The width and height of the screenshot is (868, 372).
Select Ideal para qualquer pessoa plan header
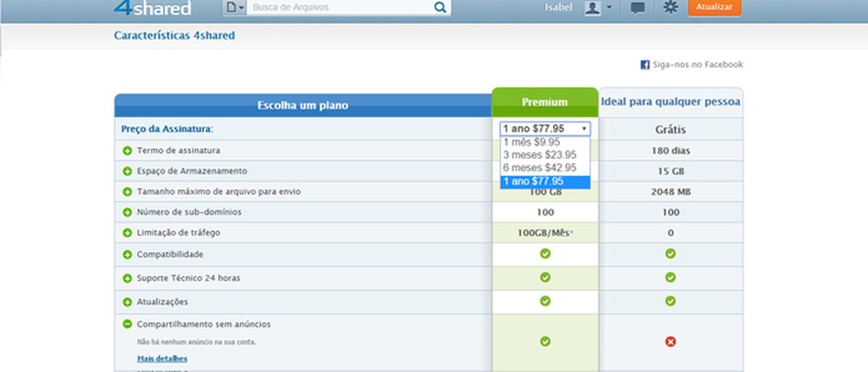[670, 102]
